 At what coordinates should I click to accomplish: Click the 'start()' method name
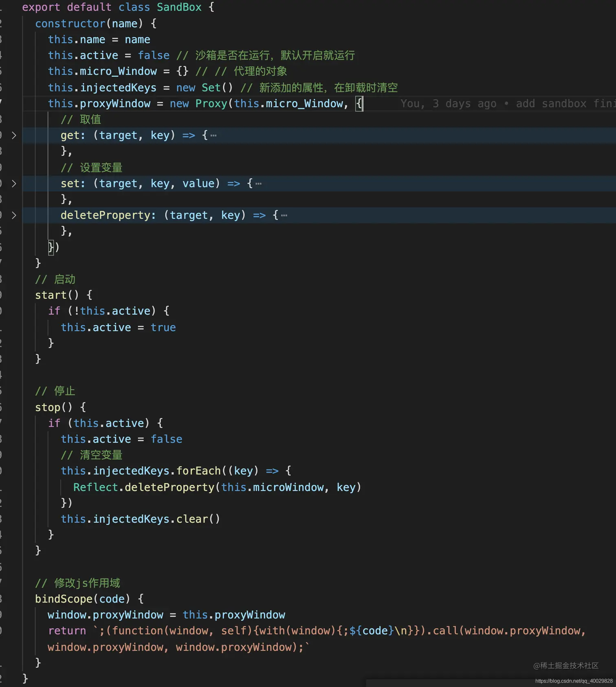[x=57, y=295]
